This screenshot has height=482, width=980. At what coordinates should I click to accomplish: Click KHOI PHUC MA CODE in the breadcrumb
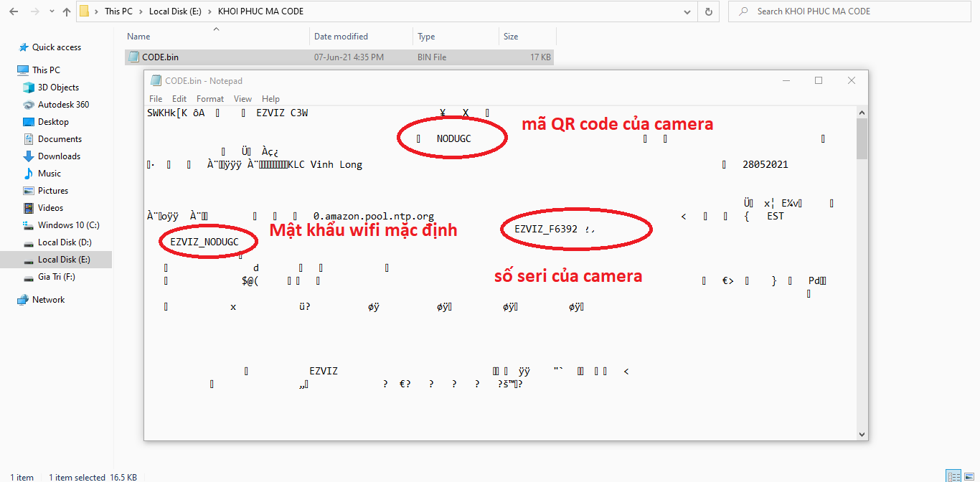pyautogui.click(x=260, y=11)
